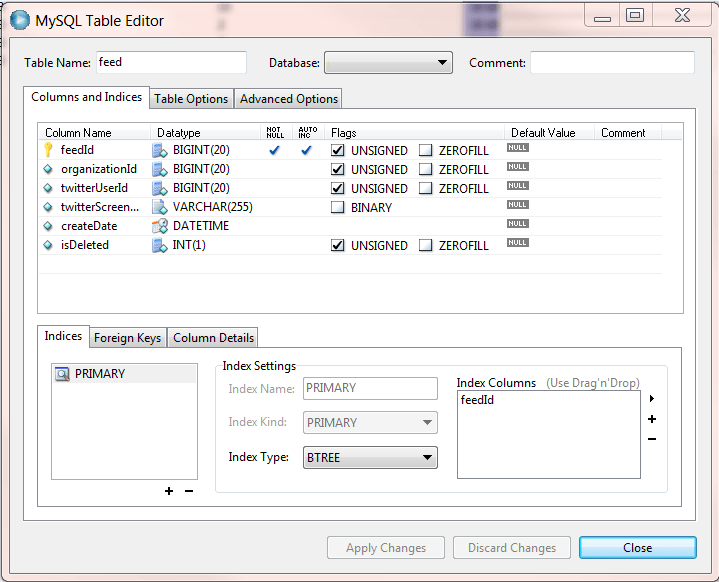719x582 pixels.
Task: Uncheck UNSIGNED for organizationId
Action: (x=337, y=169)
